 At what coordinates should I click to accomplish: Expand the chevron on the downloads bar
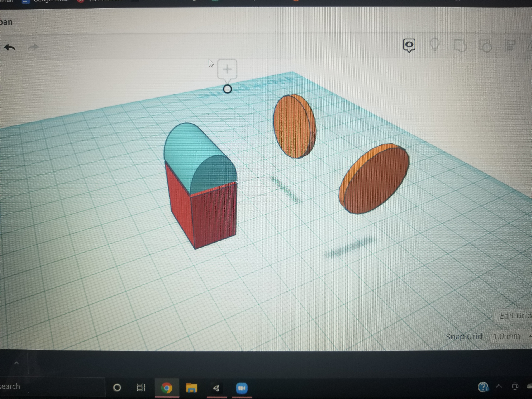tap(16, 363)
